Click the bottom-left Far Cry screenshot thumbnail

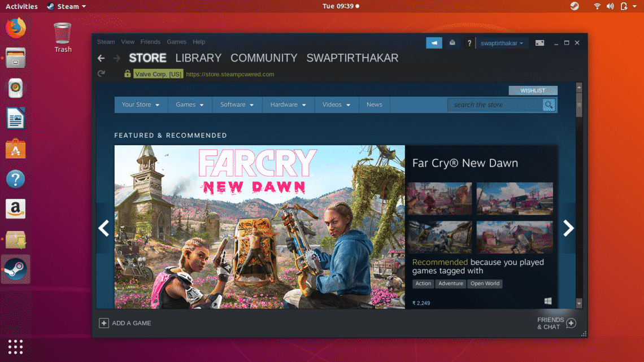pyautogui.click(x=440, y=237)
